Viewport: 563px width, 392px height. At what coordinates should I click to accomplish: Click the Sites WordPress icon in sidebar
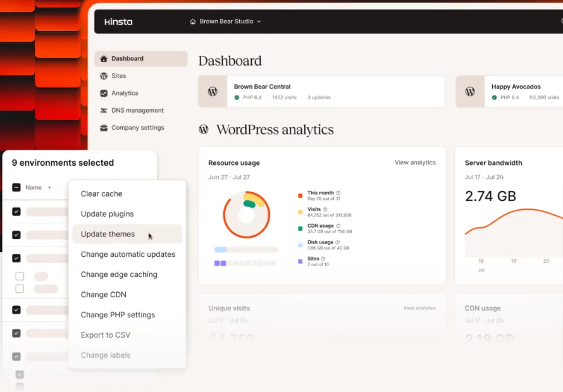point(104,76)
